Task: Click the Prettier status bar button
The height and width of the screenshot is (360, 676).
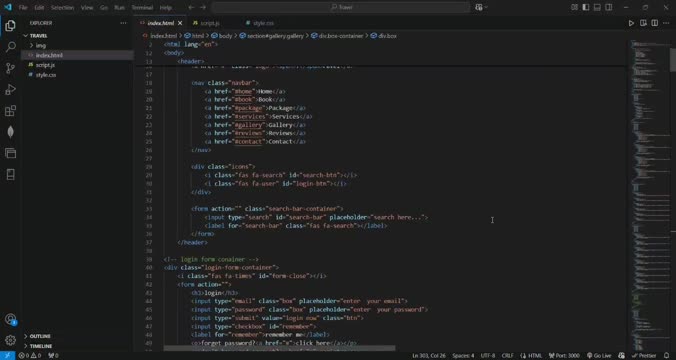Action: [x=644, y=356]
